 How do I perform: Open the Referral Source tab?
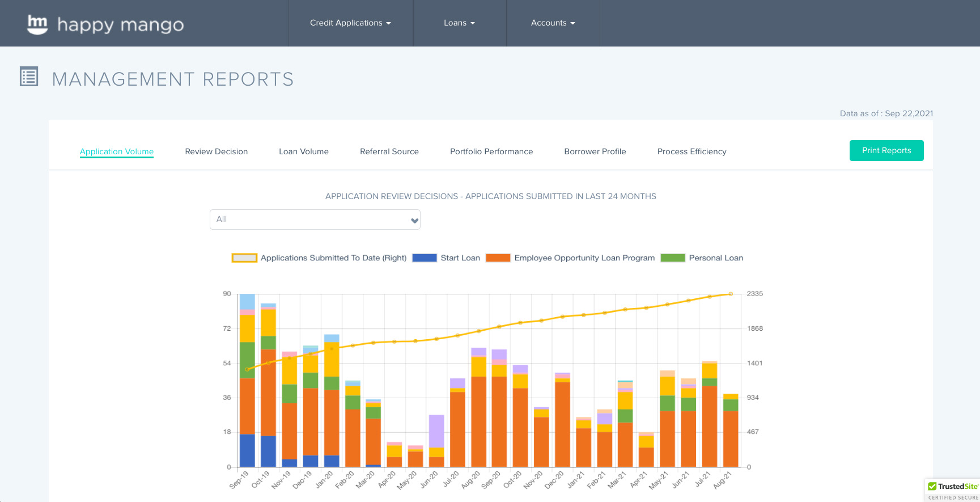click(389, 151)
